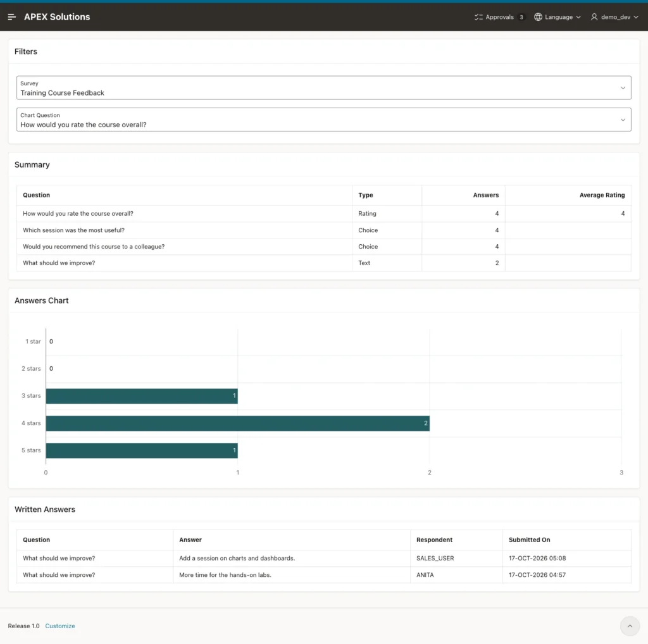
Task: Click the '2 stars' axis label
Action: coord(31,368)
